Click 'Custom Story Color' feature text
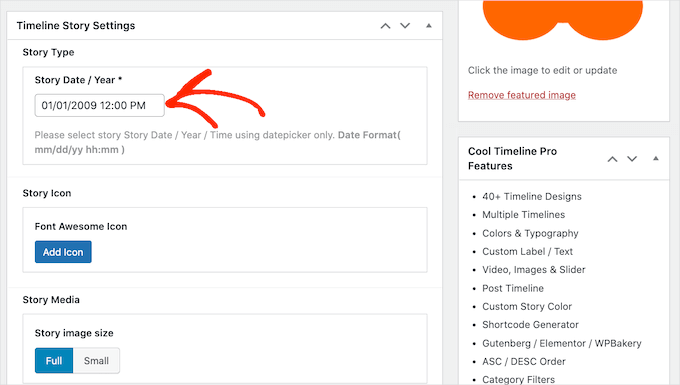 tap(527, 307)
